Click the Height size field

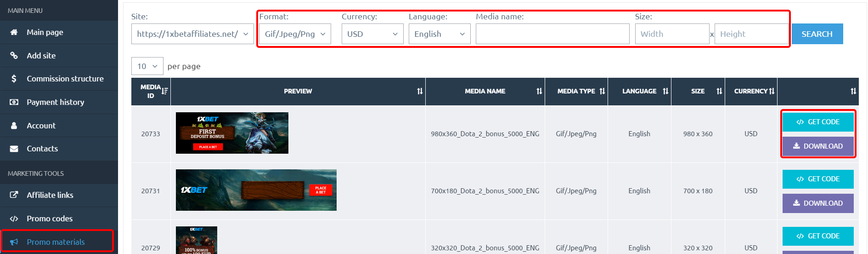coord(751,34)
